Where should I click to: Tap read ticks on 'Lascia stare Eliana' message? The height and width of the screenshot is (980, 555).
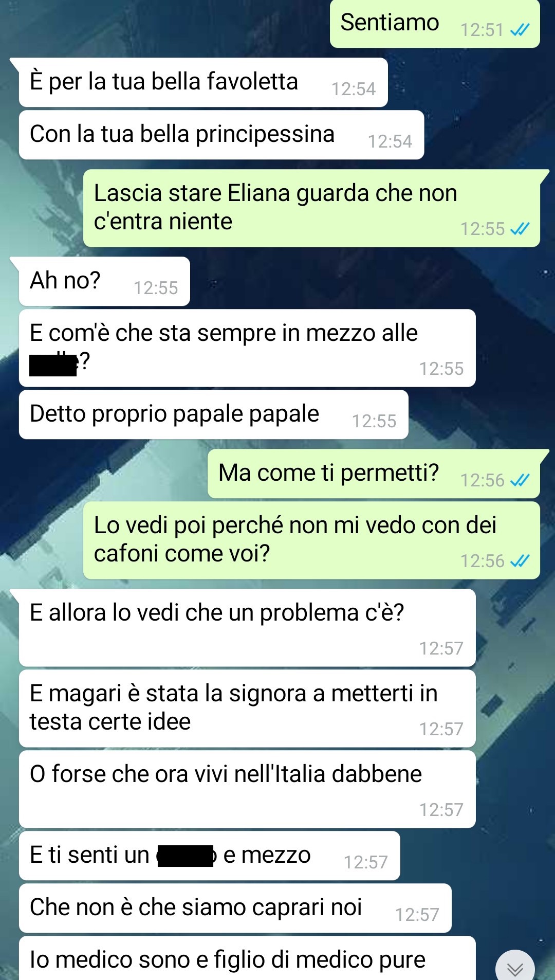(x=520, y=229)
